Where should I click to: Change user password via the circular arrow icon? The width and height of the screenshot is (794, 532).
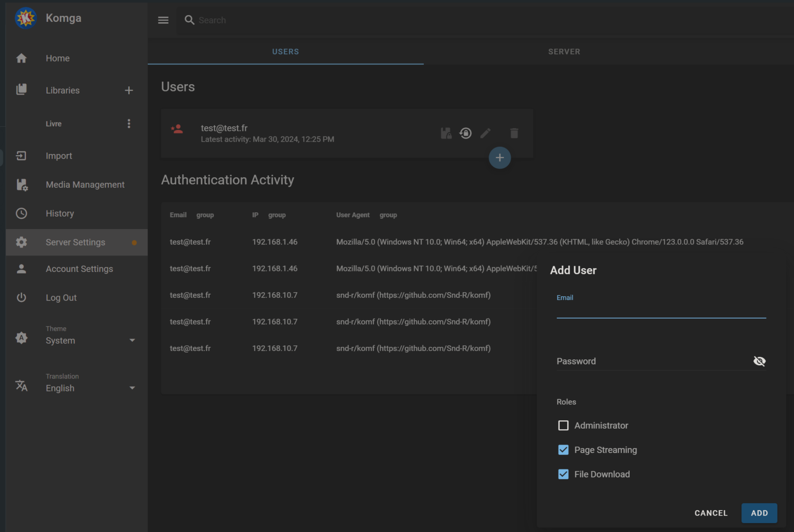465,133
